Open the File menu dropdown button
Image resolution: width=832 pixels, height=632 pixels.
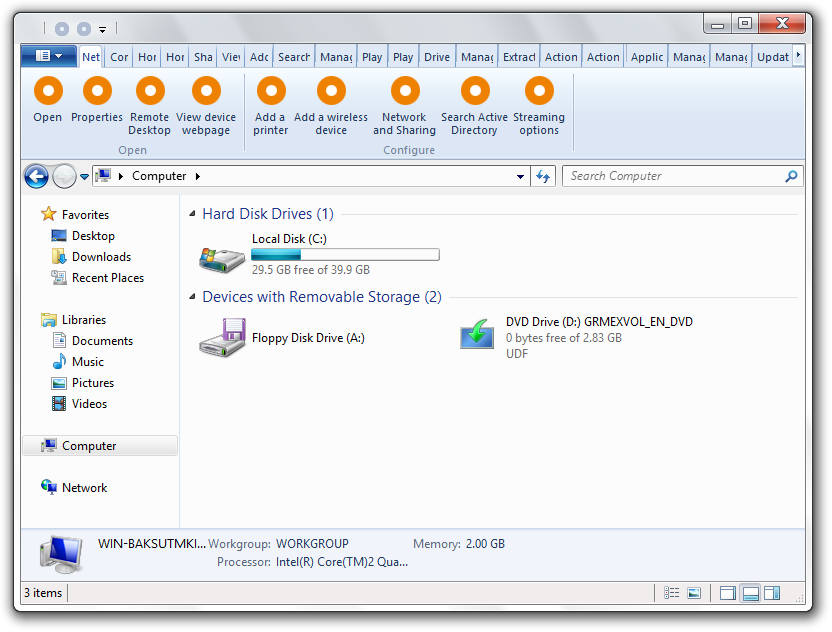tap(49, 56)
